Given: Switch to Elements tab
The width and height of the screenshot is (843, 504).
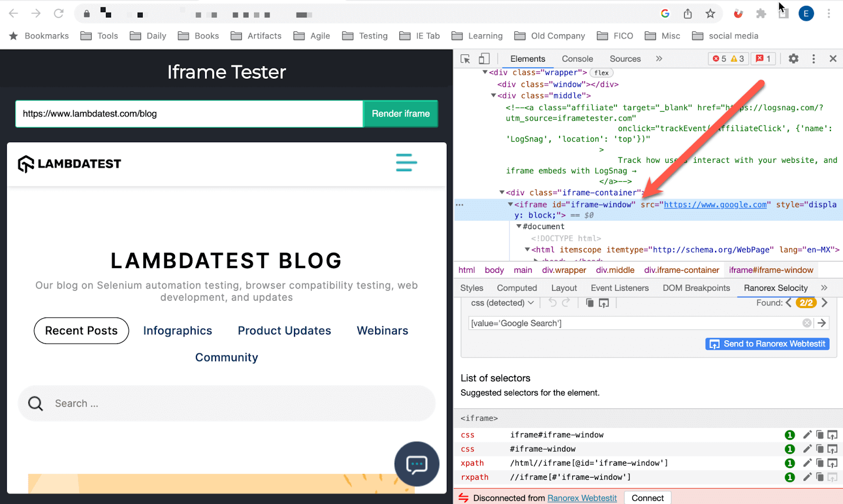Looking at the screenshot, I should click(527, 59).
